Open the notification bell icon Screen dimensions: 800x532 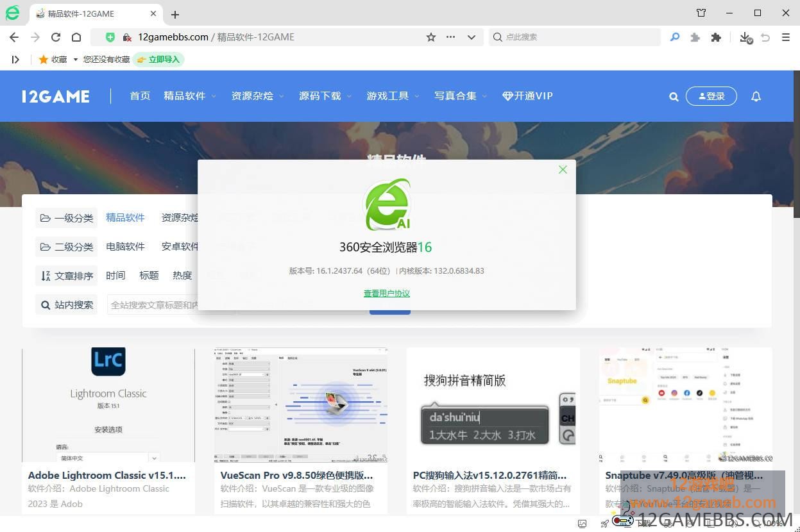pos(756,97)
